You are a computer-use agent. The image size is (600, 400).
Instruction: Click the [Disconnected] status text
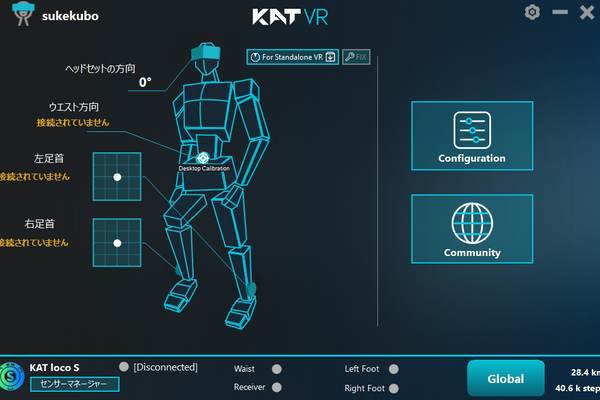(165, 367)
